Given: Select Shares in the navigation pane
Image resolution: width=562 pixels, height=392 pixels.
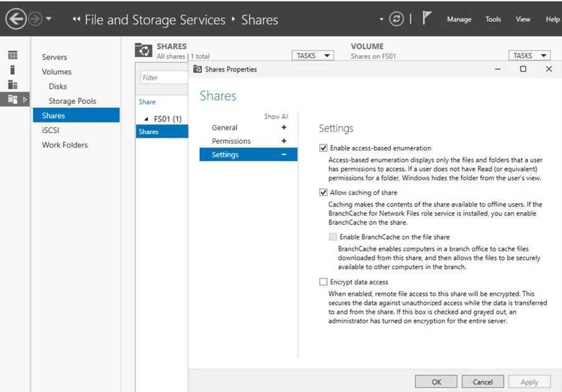Looking at the screenshot, I should click(x=77, y=115).
